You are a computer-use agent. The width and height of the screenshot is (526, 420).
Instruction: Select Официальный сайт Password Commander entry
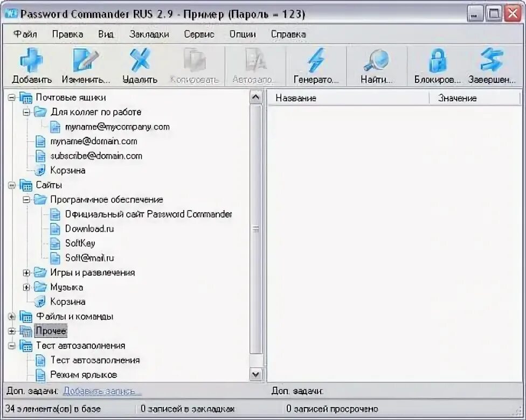coord(148,214)
